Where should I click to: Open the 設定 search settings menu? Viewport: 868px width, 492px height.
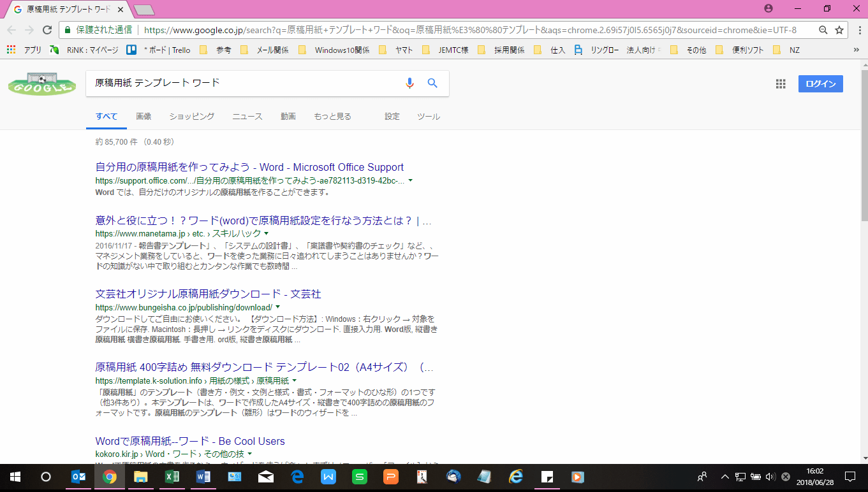click(392, 117)
